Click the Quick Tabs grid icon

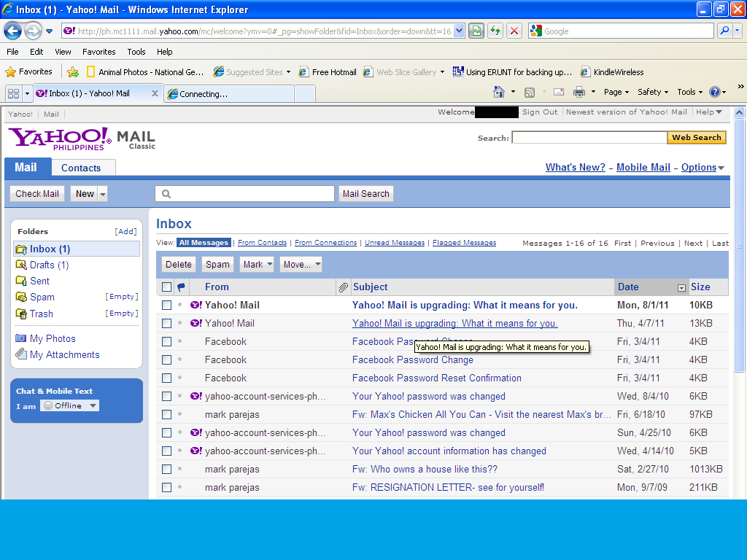12,93
